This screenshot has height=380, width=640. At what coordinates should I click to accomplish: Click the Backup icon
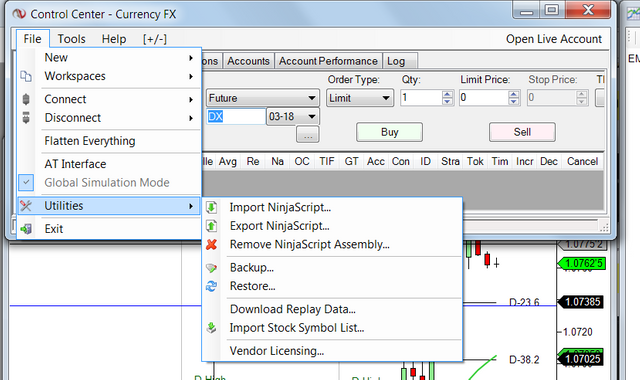coord(211,268)
